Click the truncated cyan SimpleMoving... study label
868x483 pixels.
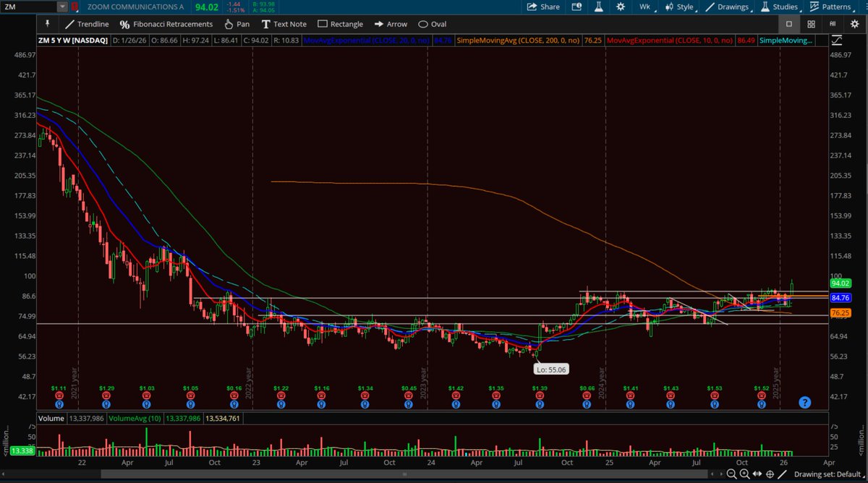786,41
